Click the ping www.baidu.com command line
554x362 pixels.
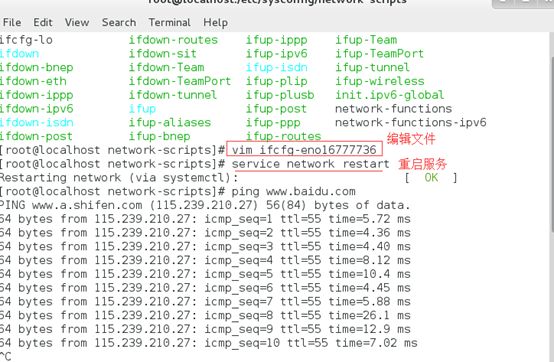[293, 191]
